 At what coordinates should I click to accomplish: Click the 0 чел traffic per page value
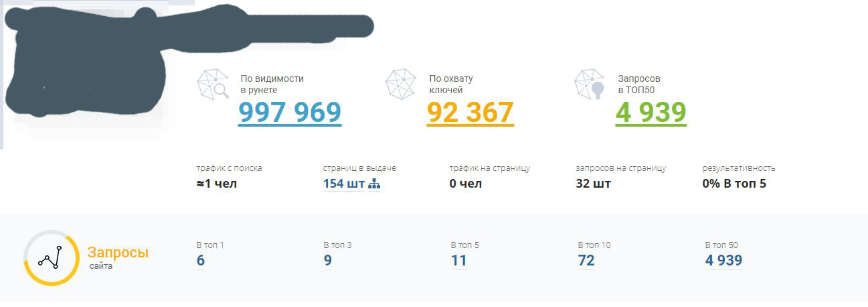[466, 184]
